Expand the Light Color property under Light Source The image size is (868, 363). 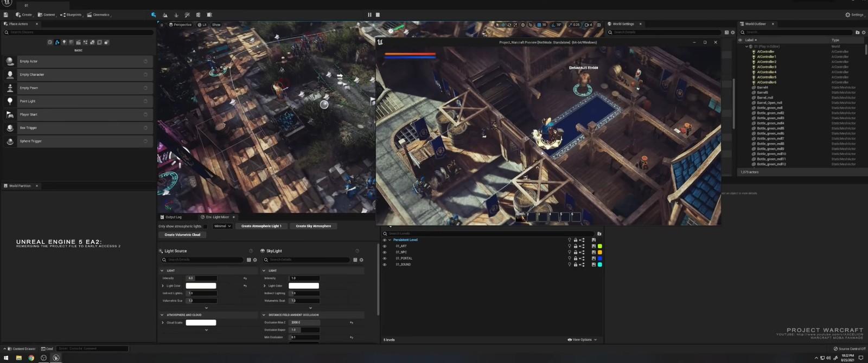point(163,286)
